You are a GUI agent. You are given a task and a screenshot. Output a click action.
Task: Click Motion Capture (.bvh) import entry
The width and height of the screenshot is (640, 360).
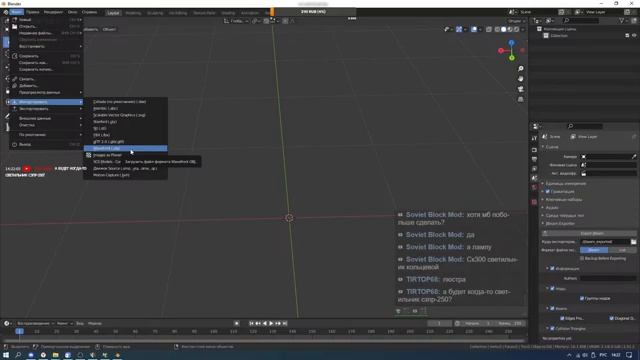(126, 175)
